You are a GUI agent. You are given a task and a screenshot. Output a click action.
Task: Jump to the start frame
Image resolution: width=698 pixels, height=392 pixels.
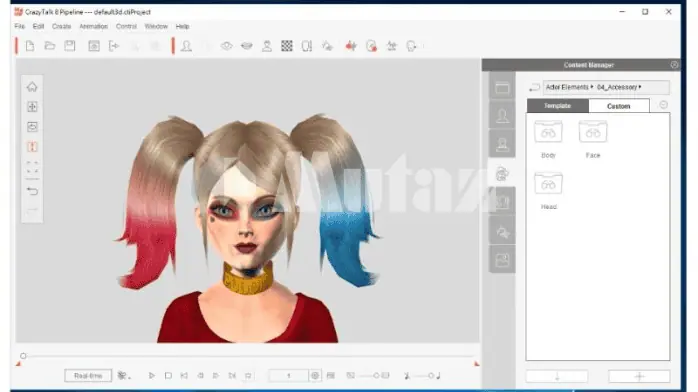(x=184, y=376)
